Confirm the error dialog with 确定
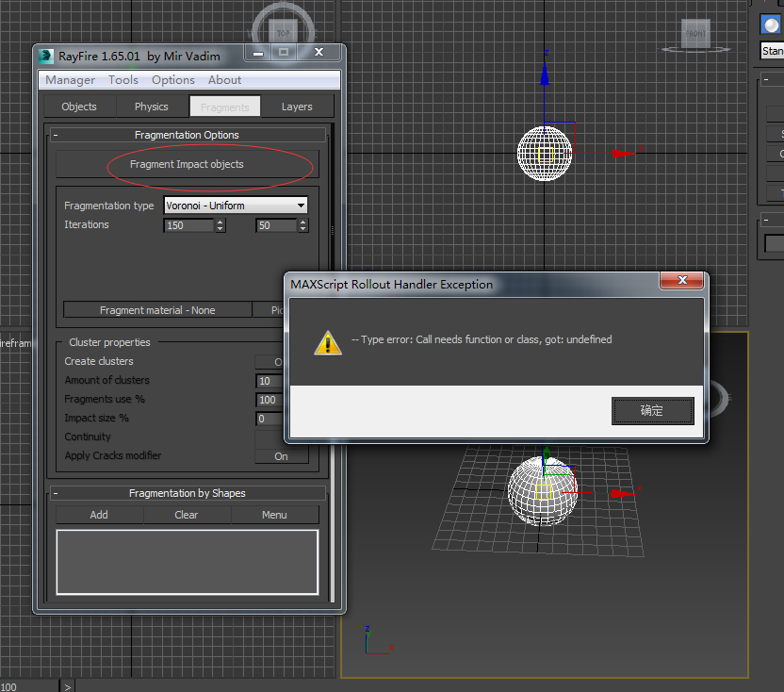784x692 pixels. pyautogui.click(x=652, y=411)
